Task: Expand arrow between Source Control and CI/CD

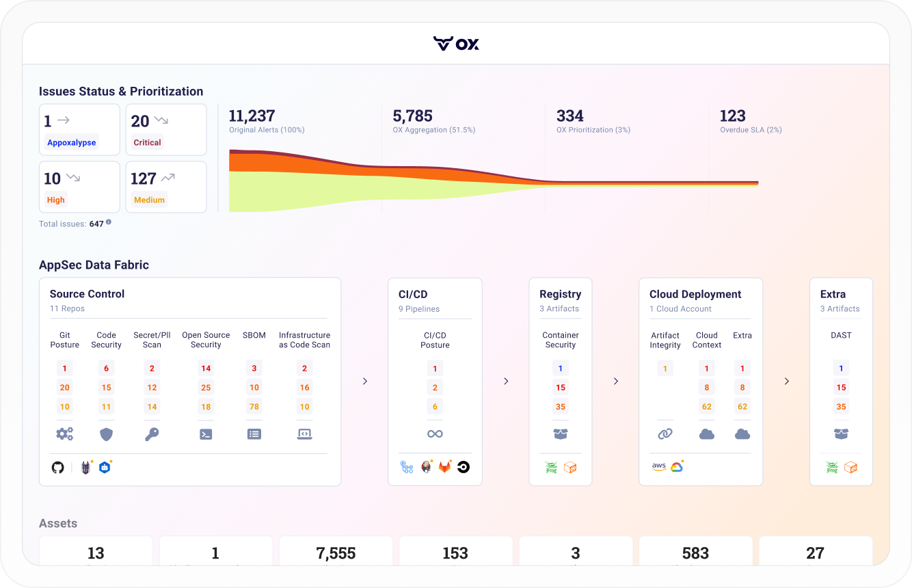Action: pyautogui.click(x=365, y=382)
